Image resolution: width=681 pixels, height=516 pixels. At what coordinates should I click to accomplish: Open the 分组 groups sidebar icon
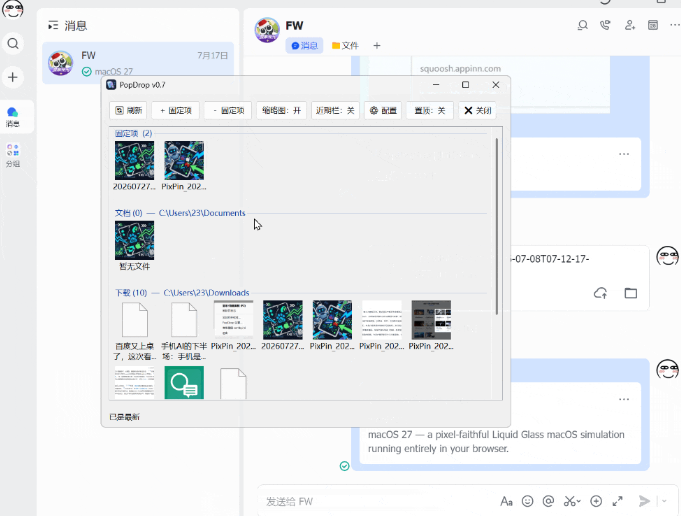13,155
